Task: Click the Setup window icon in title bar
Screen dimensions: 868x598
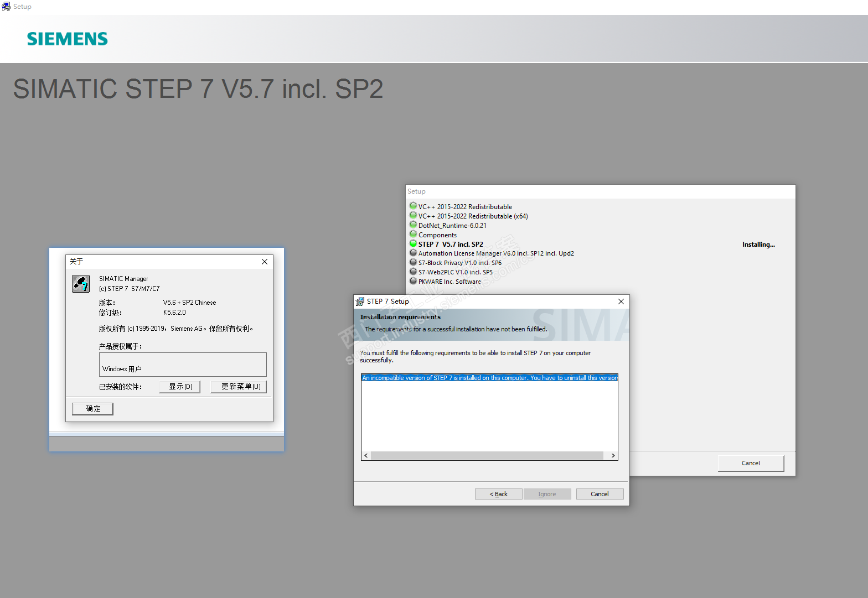Action: coord(6,7)
